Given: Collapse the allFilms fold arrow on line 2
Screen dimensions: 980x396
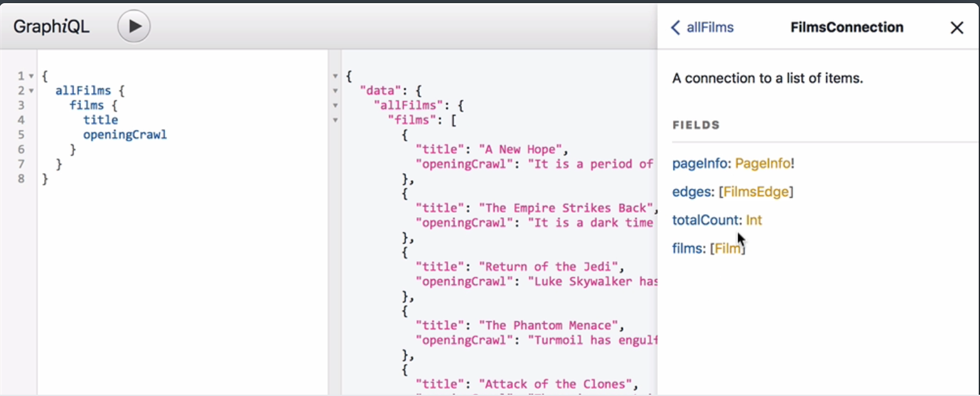Looking at the screenshot, I should pos(31,91).
